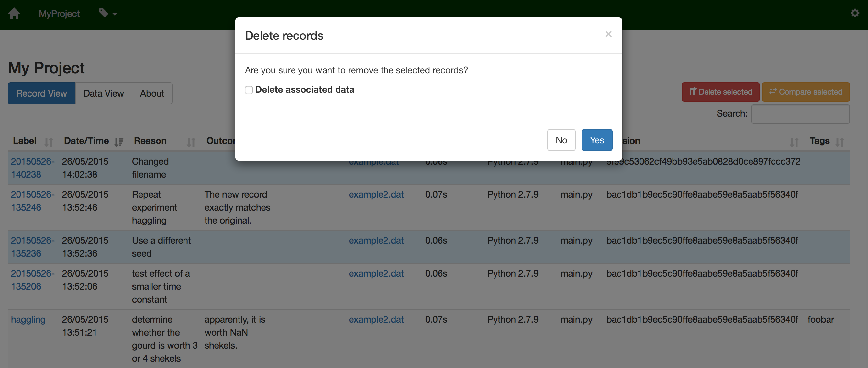868x368 pixels.
Task: Click Delete selected trash button
Action: point(720,92)
